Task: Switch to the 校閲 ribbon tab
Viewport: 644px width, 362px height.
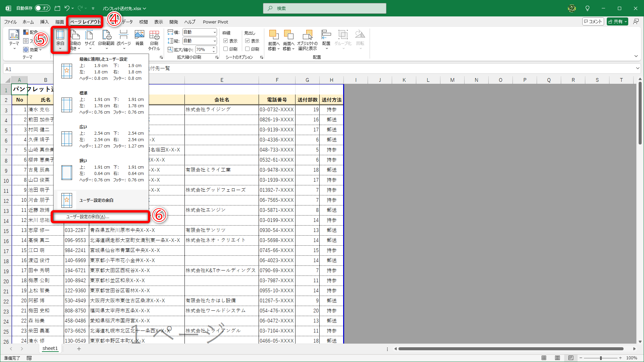Action: (x=144, y=22)
